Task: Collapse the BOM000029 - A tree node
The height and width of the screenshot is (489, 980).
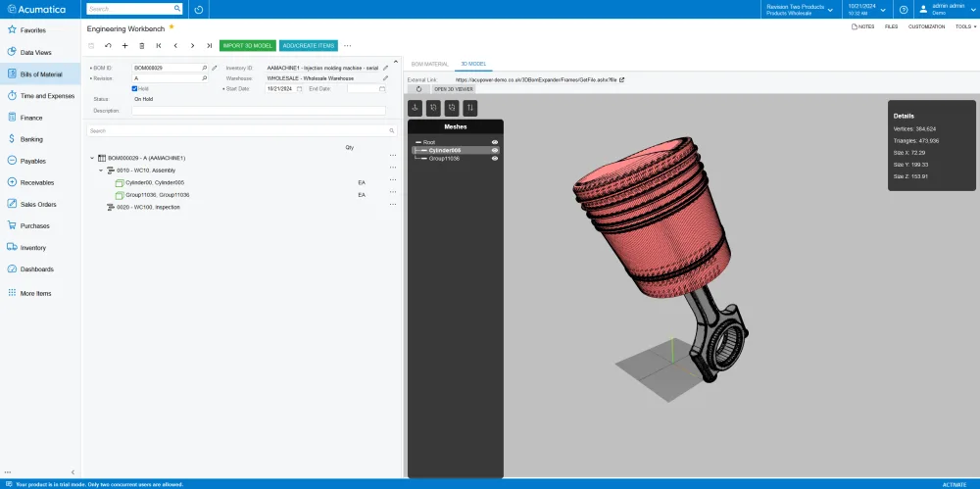Action: 92,158
